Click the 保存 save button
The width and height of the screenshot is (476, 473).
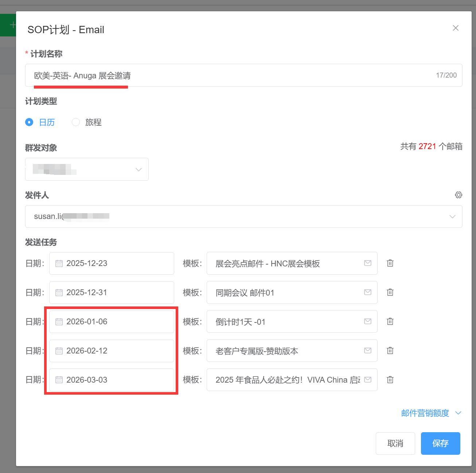pyautogui.click(x=440, y=443)
